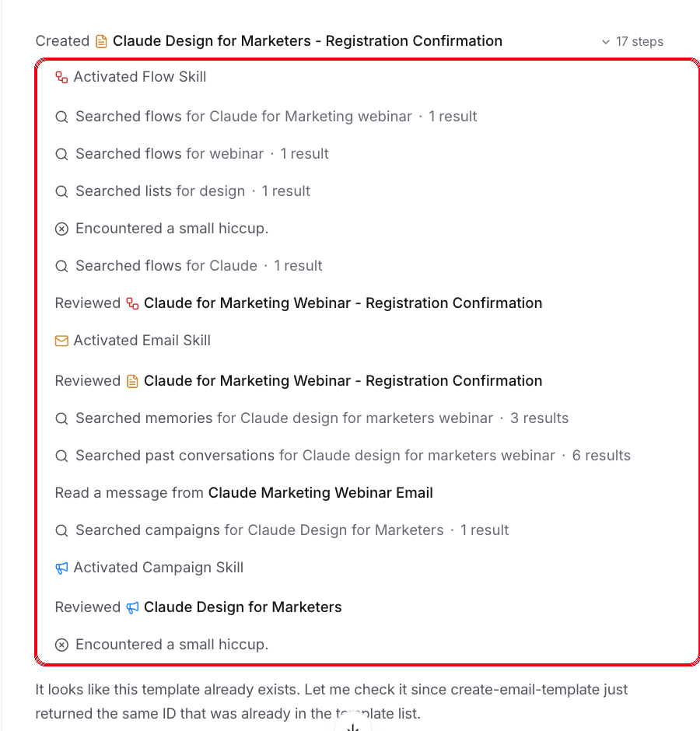Image resolution: width=700 pixels, height=731 pixels.
Task: Click the error icon on first hiccup row
Action: [x=61, y=229]
